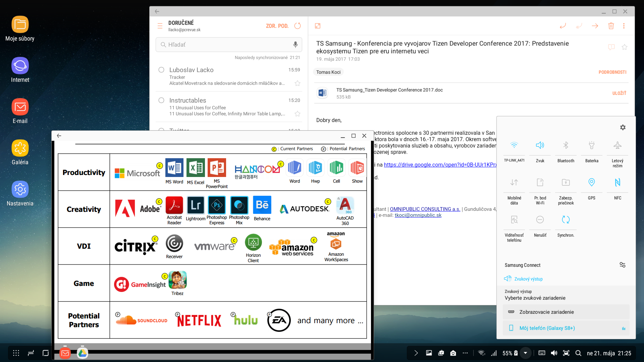Refresh inbox with sync icon

[298, 26]
